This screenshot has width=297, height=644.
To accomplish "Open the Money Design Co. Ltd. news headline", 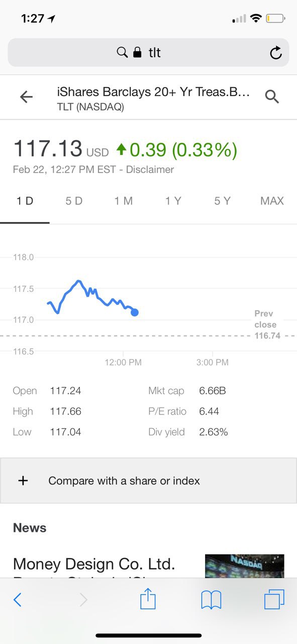I will [94, 565].
